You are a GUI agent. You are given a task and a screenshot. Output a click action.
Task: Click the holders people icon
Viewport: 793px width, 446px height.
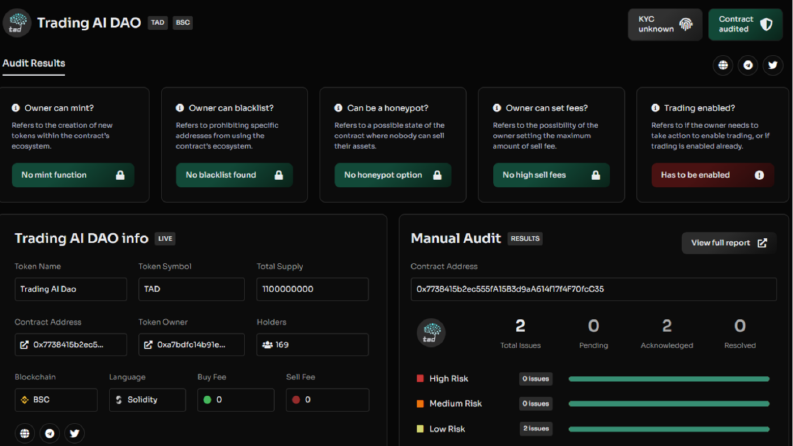coord(267,345)
